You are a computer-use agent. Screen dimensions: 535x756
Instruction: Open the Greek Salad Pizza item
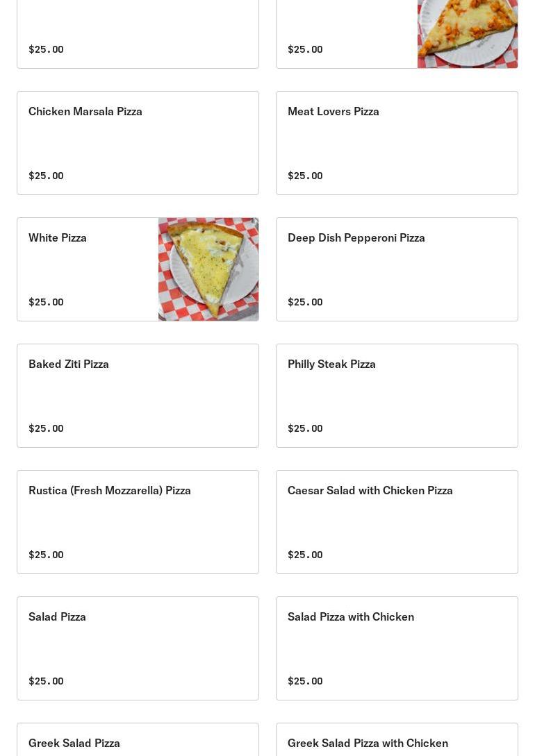tap(74, 743)
